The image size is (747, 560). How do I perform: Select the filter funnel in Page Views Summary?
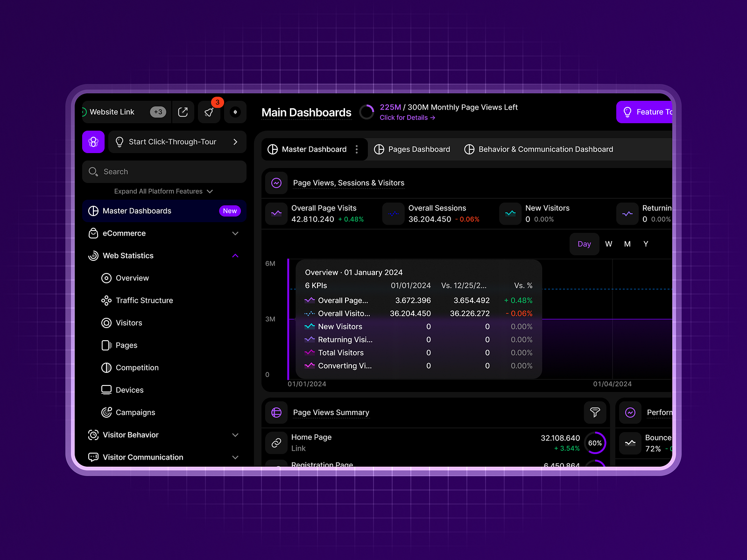click(595, 413)
